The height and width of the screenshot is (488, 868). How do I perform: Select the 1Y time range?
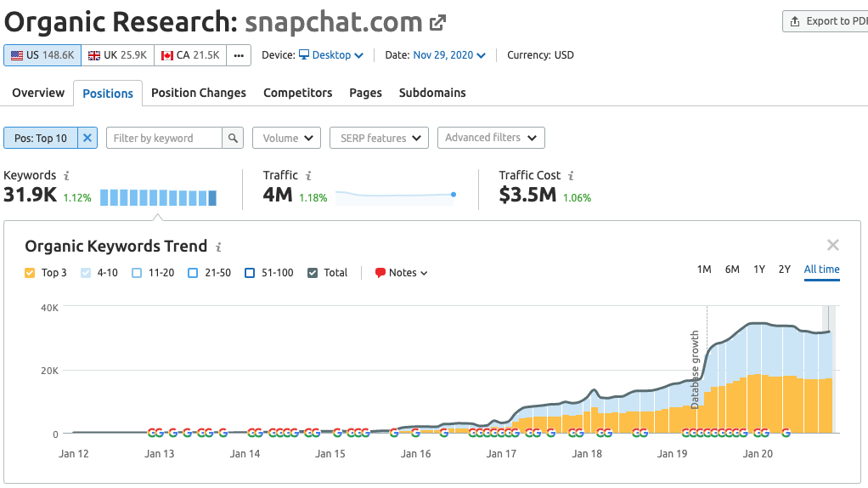pos(759,270)
